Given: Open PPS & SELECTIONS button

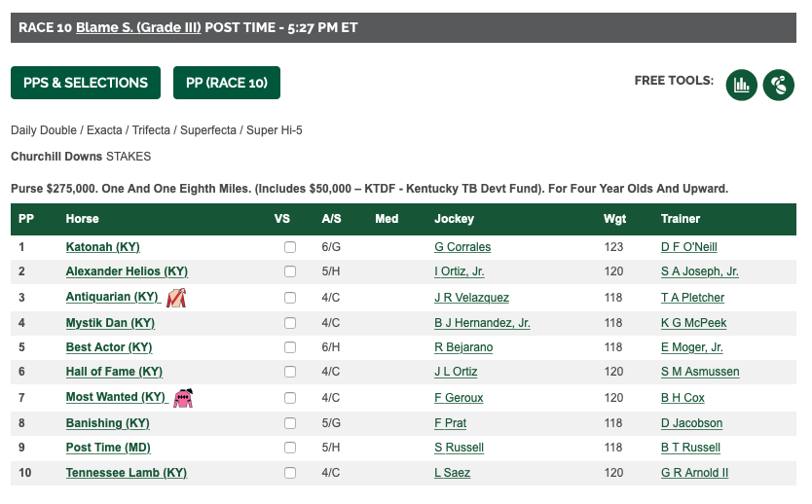Looking at the screenshot, I should point(86,83).
